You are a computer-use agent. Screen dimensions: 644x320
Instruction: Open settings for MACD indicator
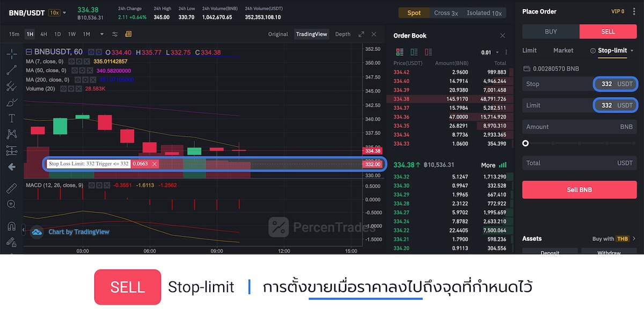99,185
